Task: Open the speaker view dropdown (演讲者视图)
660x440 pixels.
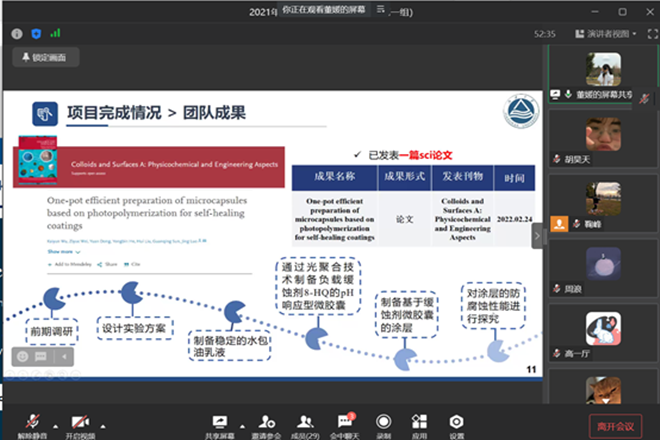Action: coord(608,33)
